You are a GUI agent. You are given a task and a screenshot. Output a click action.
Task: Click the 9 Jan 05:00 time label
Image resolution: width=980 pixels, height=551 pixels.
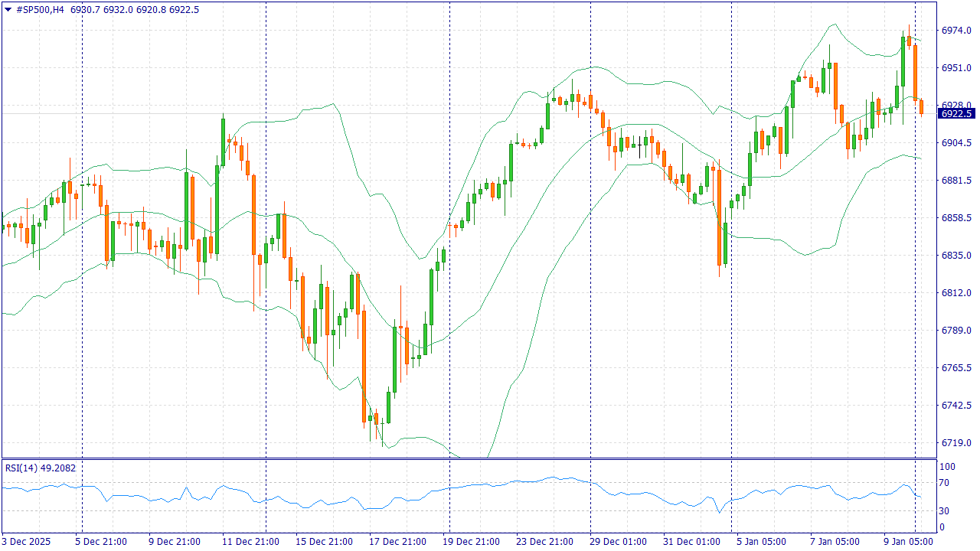(x=909, y=542)
